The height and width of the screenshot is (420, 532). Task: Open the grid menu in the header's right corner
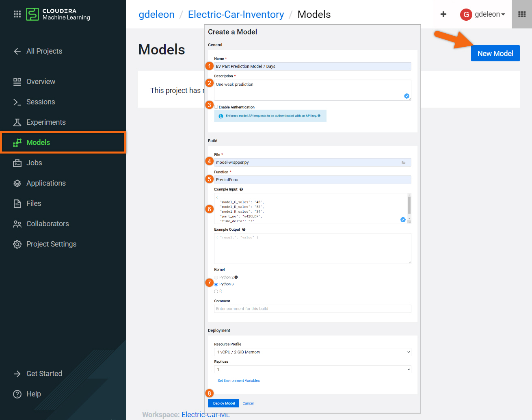(522, 14)
